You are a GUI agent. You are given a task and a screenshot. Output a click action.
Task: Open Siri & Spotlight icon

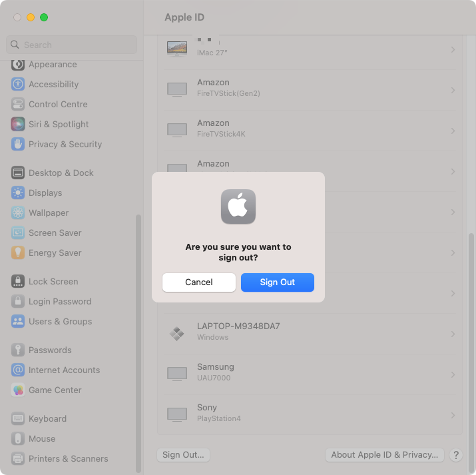tap(18, 124)
